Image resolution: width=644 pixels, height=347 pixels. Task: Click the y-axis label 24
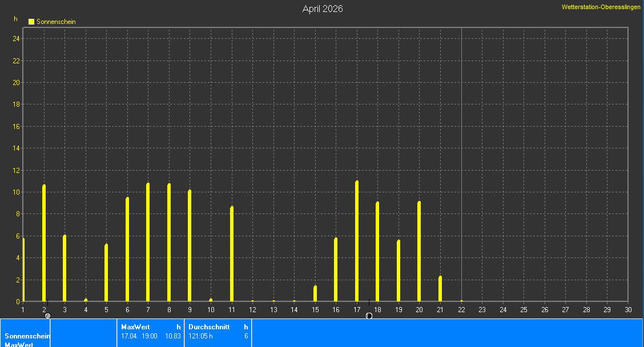[x=17, y=39]
